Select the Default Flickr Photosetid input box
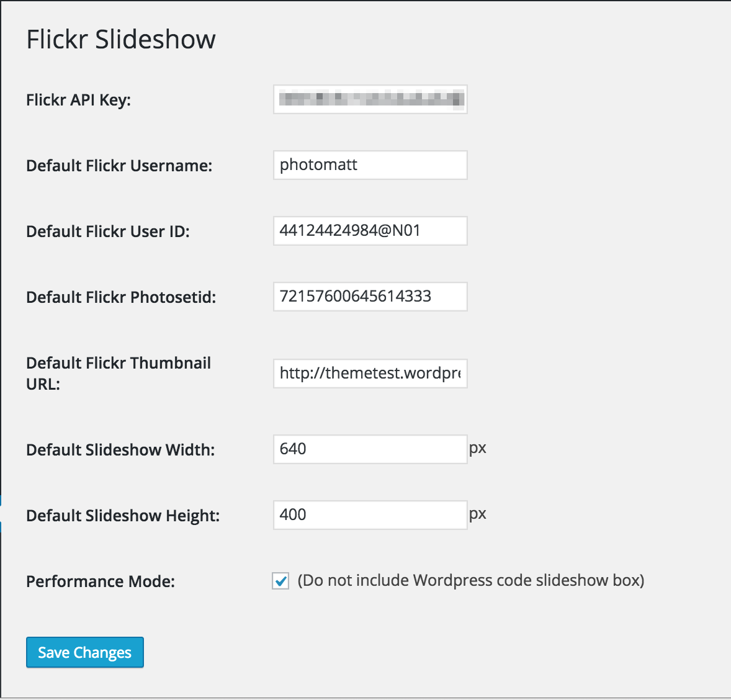The height and width of the screenshot is (700, 731). [x=370, y=297]
